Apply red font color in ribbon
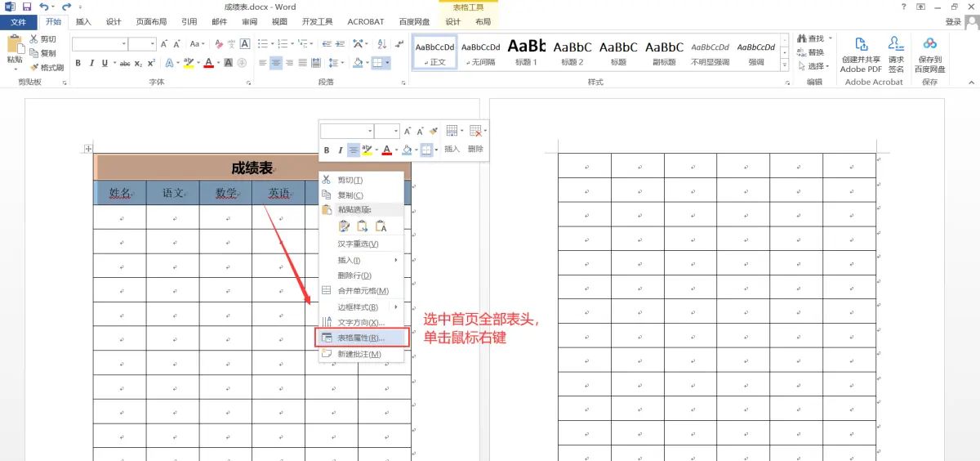This screenshot has width=980, height=461. click(x=208, y=63)
